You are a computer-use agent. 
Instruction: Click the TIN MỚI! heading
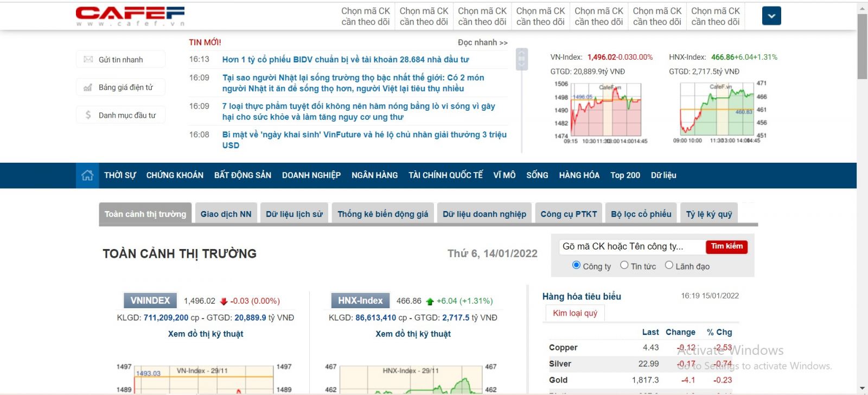[x=205, y=42]
